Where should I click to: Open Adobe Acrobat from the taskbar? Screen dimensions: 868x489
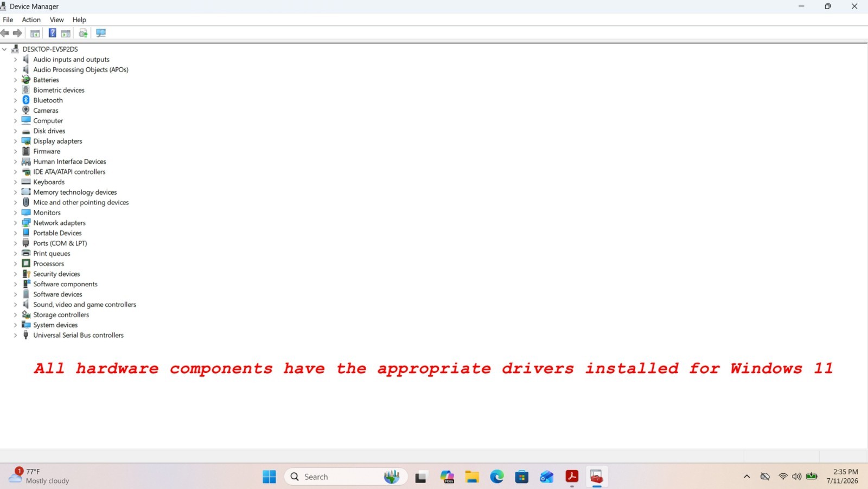572,477
